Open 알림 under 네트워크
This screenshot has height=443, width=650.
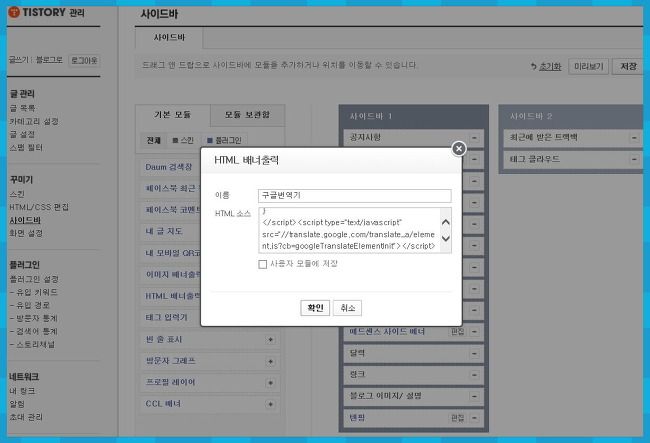(17, 404)
